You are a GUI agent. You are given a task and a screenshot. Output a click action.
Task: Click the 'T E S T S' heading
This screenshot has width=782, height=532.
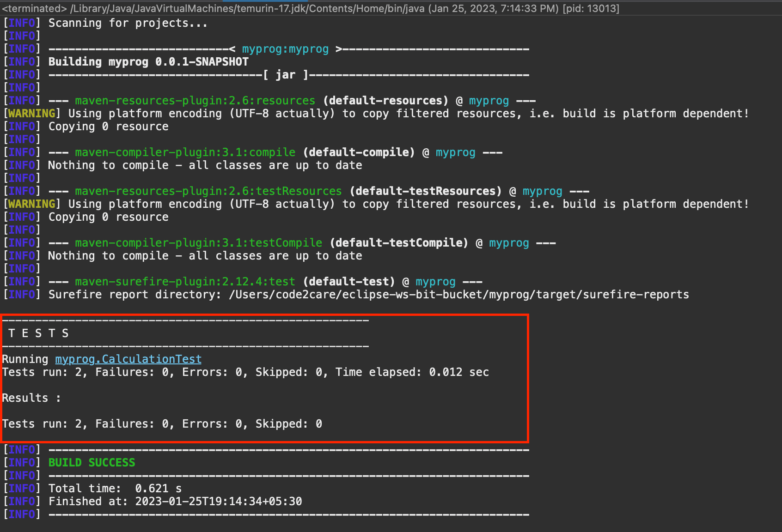point(39,333)
